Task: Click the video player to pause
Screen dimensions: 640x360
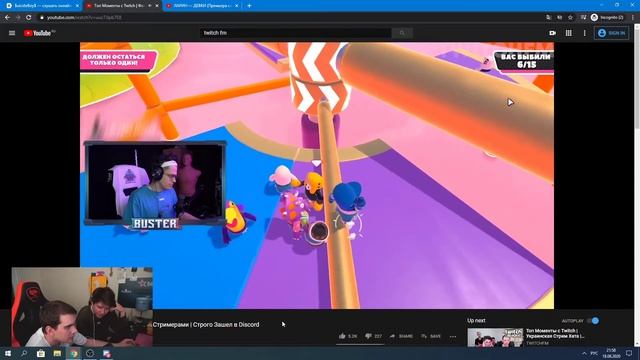Action: tap(317, 176)
